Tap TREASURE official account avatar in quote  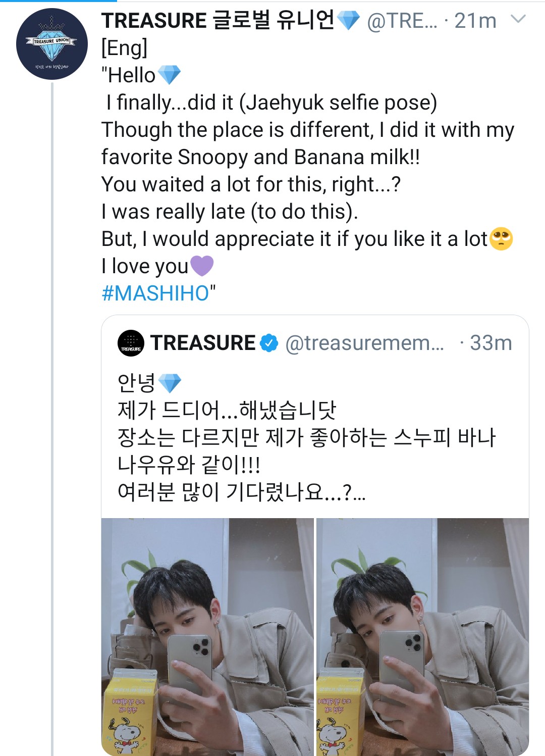coord(131,343)
